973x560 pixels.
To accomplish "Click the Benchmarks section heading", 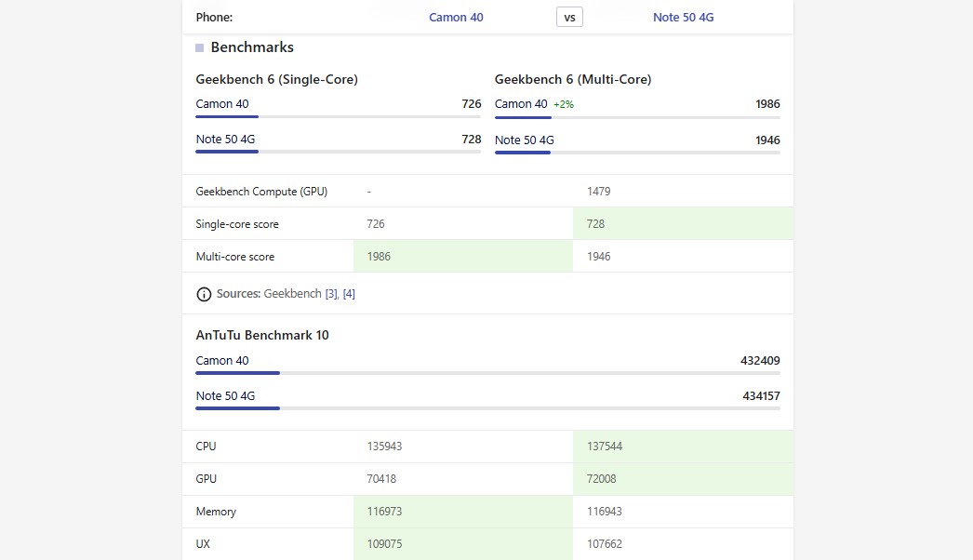I will [x=252, y=47].
